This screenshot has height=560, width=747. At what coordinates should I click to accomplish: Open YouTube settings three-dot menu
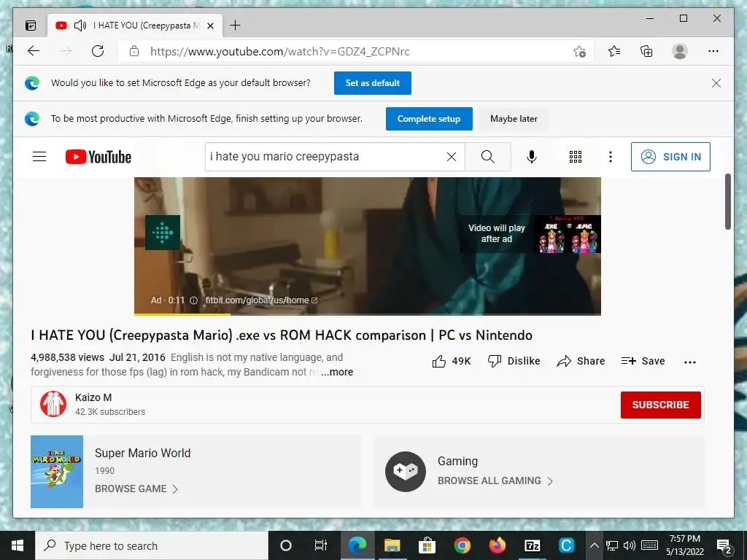(x=611, y=157)
